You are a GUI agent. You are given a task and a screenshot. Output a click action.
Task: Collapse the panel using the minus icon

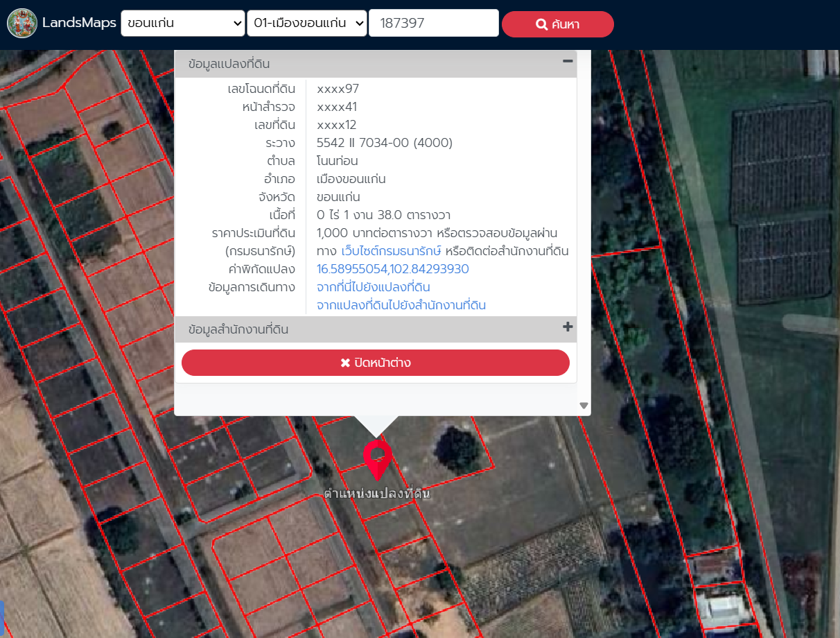coord(568,62)
